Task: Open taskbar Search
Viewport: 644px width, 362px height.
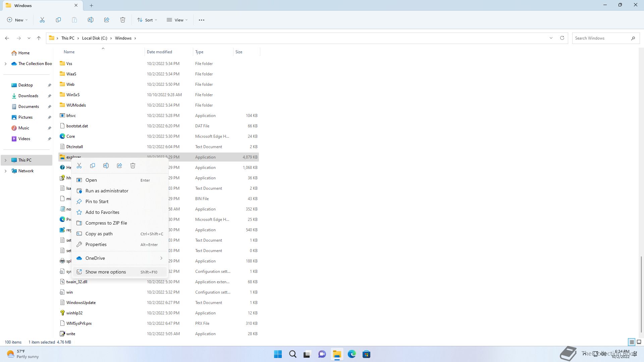Action: coord(293,354)
